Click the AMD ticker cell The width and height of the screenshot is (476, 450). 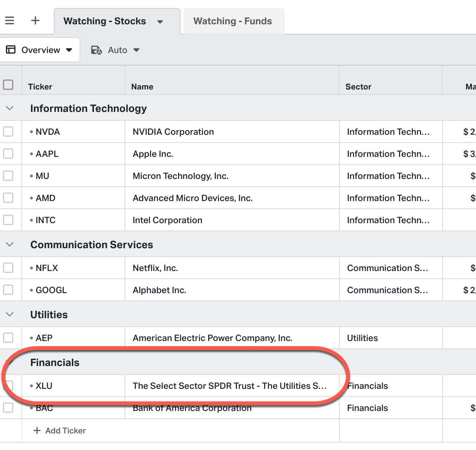pyautogui.click(x=73, y=198)
